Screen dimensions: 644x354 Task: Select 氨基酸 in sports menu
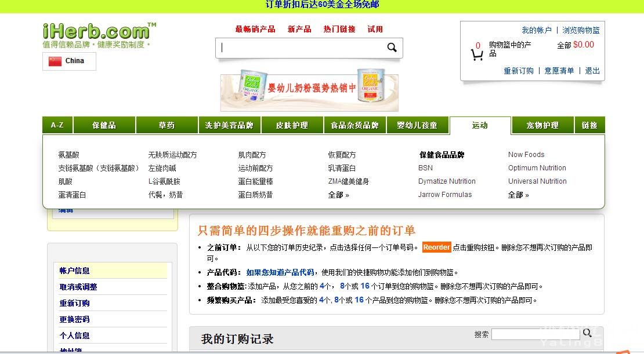[x=68, y=155]
